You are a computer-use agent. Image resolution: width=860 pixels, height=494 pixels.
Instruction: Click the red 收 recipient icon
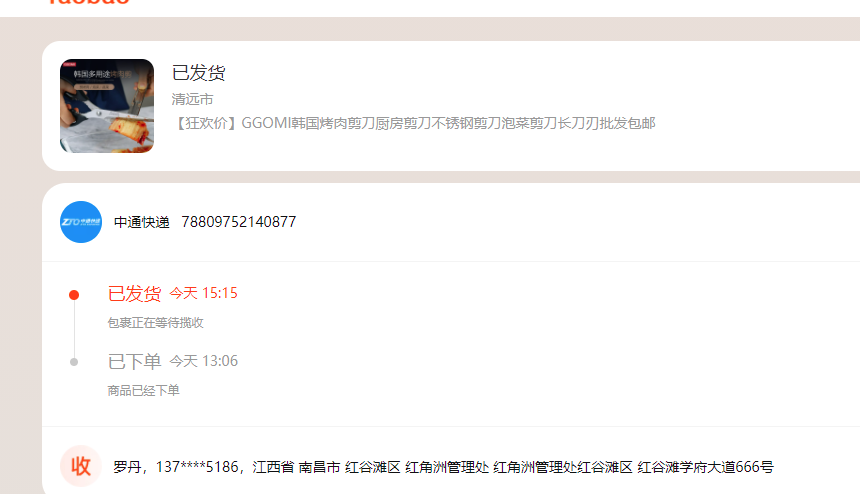pos(81,466)
